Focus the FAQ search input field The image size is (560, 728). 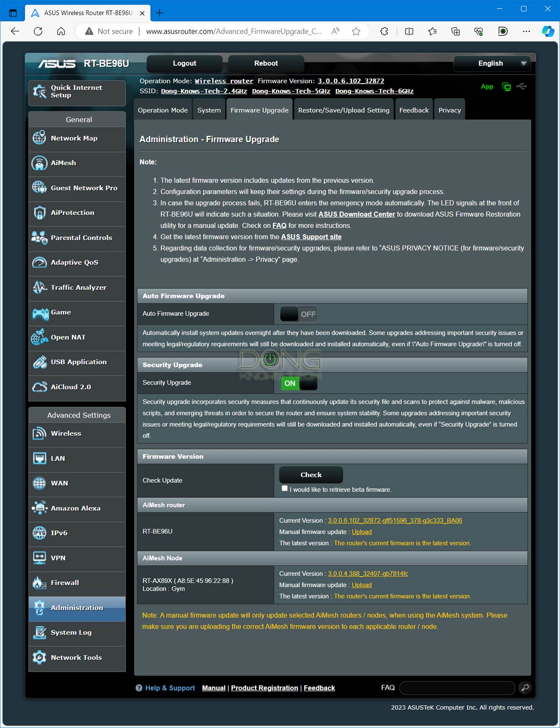[x=457, y=688]
